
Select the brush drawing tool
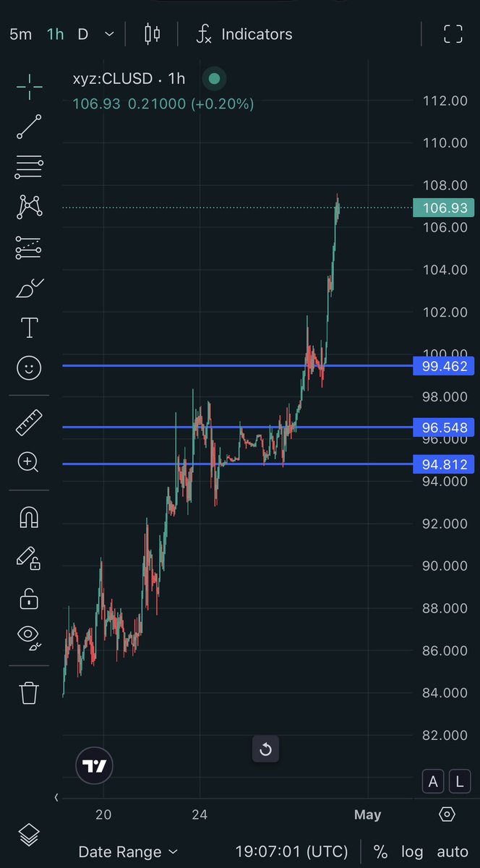coord(29,288)
